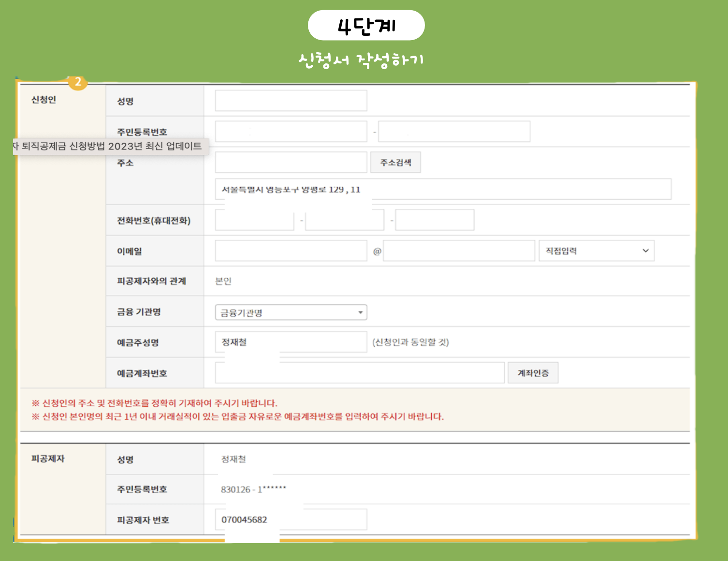Click the 예금주성명 field showing 정재철
The height and width of the screenshot is (561, 728).
291,342
